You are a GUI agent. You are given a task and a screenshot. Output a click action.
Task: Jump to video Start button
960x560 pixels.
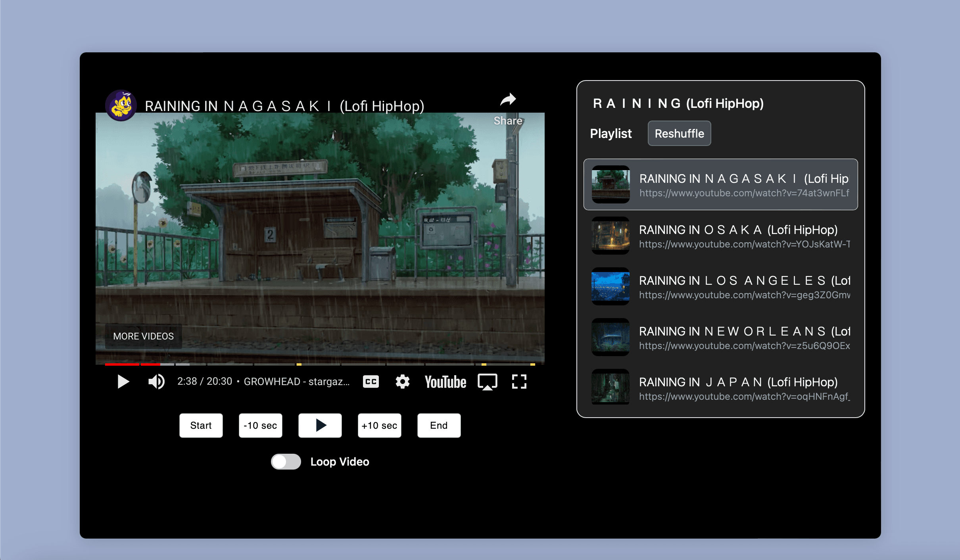[x=201, y=426]
